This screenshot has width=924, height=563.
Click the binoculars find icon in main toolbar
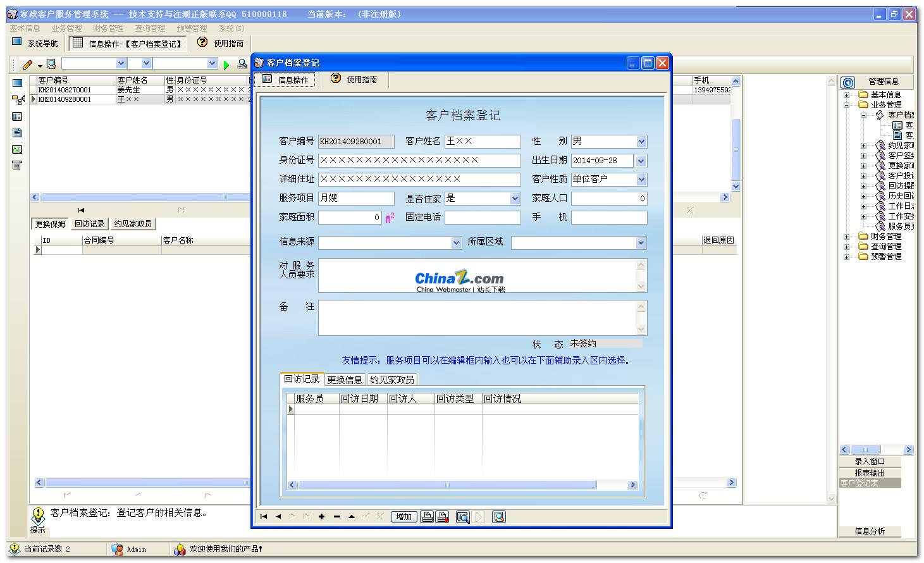tap(242, 64)
